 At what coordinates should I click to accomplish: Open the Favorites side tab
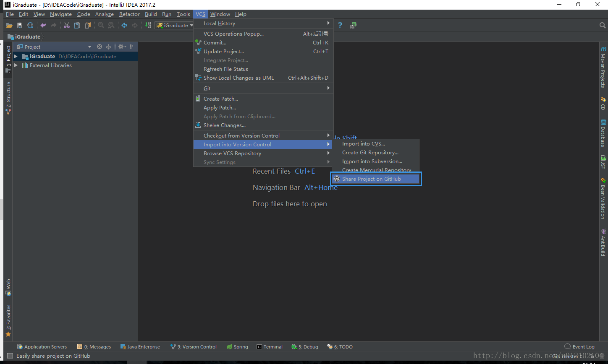click(x=8, y=321)
